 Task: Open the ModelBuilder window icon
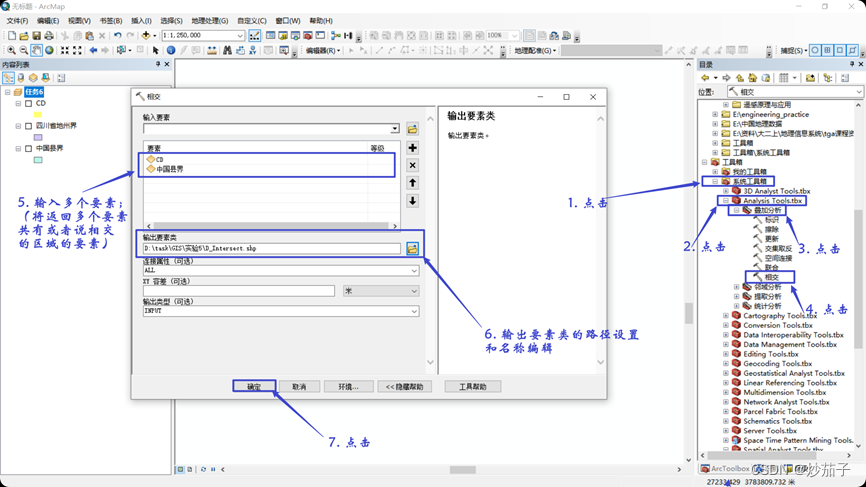tap(336, 36)
